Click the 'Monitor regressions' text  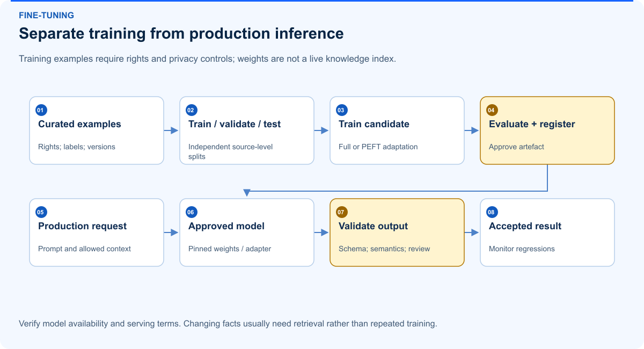[522, 249]
